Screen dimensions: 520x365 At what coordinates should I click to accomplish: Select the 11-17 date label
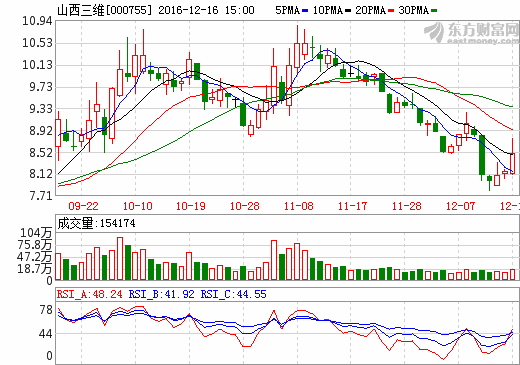pos(352,206)
